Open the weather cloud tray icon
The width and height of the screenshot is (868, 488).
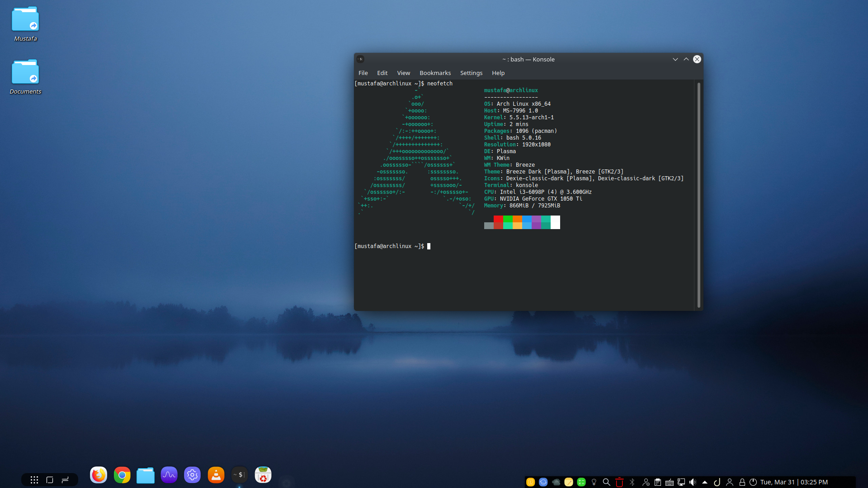click(x=556, y=482)
